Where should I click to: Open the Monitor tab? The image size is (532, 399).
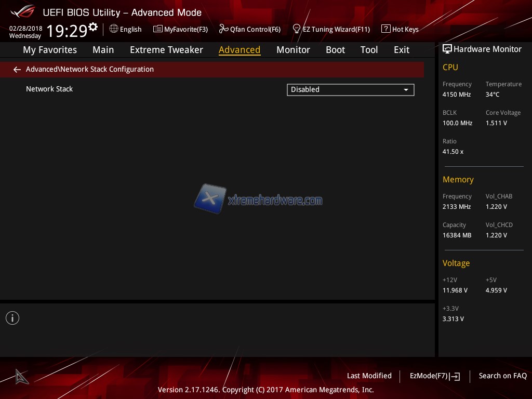point(293,50)
